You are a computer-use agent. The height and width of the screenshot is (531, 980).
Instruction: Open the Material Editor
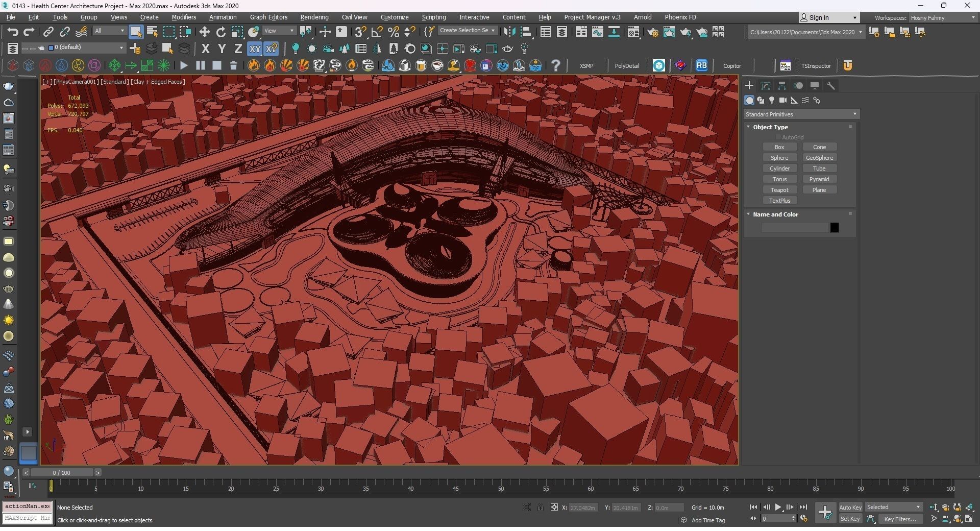tap(633, 32)
